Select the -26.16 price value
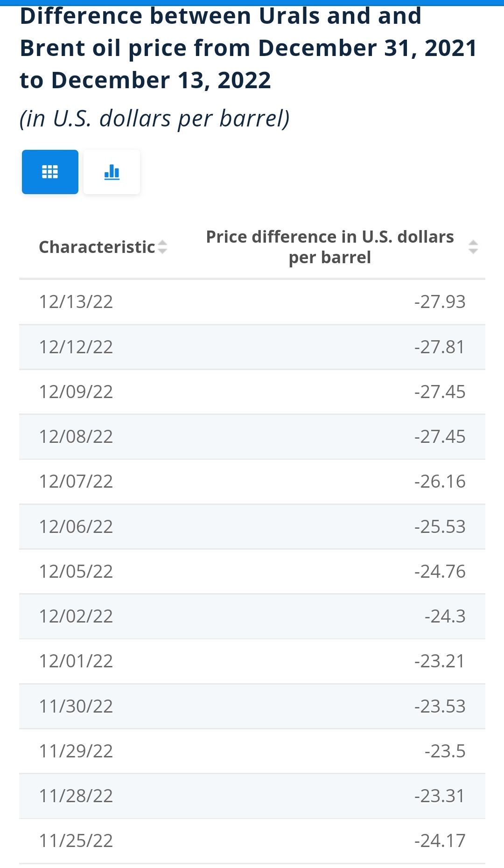This screenshot has height=868, width=504. (x=440, y=481)
